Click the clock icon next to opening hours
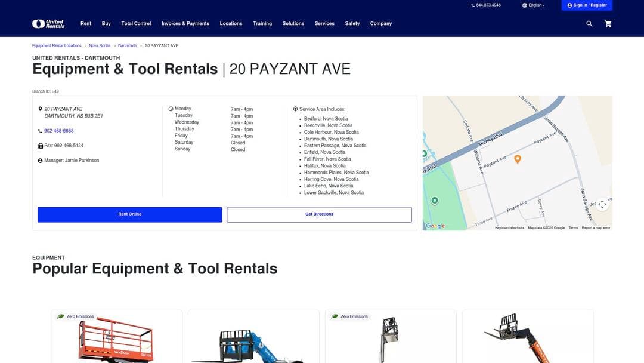644x363 pixels. 171,109
